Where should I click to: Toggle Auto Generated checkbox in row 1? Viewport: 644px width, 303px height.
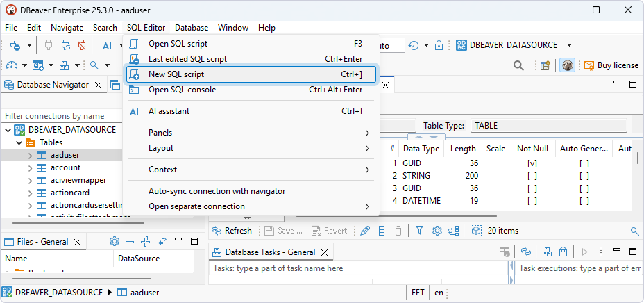pyautogui.click(x=584, y=163)
